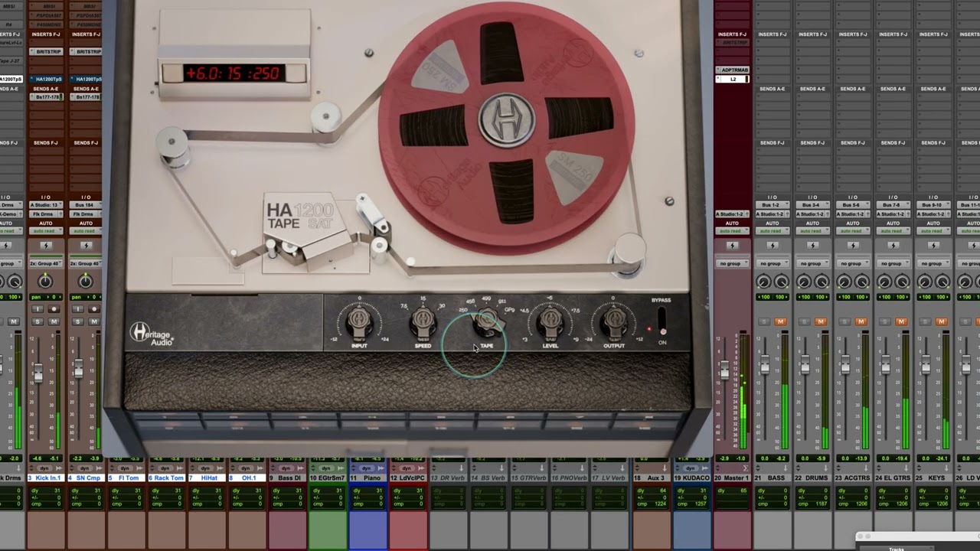This screenshot has height=551, width=980.
Task: Unmute the DRUMS track
Action: tap(821, 321)
